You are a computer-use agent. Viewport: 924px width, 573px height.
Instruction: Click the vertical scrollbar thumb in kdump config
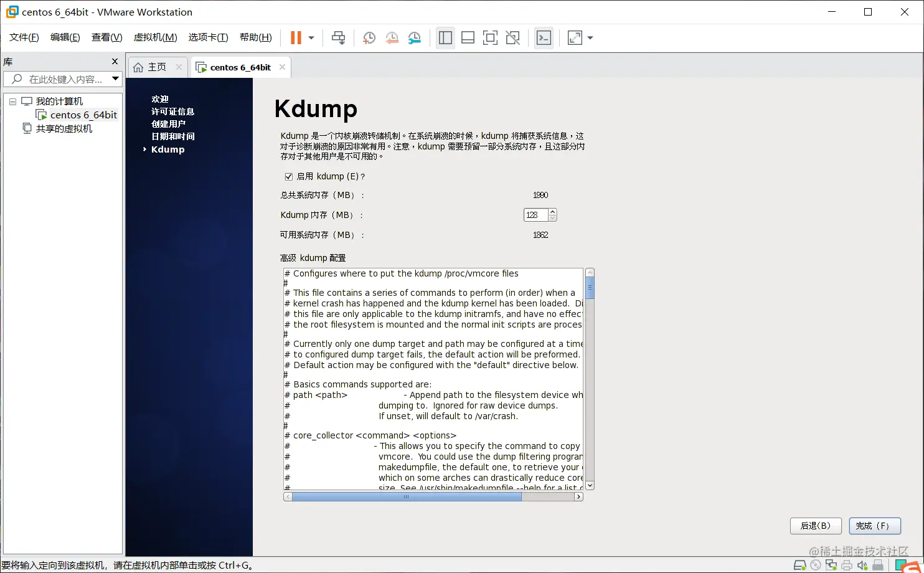tap(590, 288)
